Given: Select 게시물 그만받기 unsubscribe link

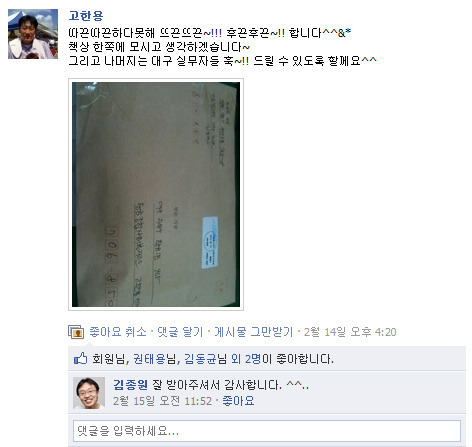Looking at the screenshot, I should click(x=254, y=332).
